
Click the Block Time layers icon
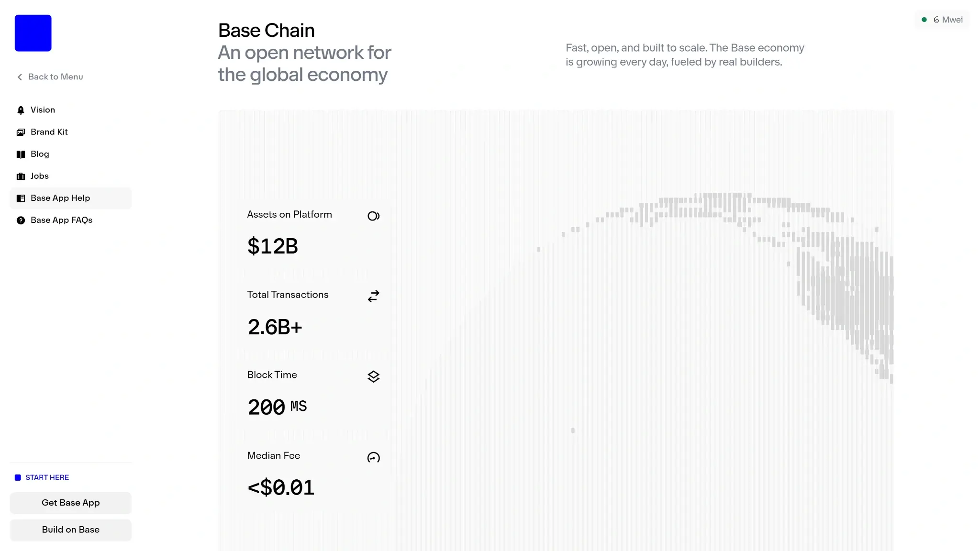tap(373, 377)
